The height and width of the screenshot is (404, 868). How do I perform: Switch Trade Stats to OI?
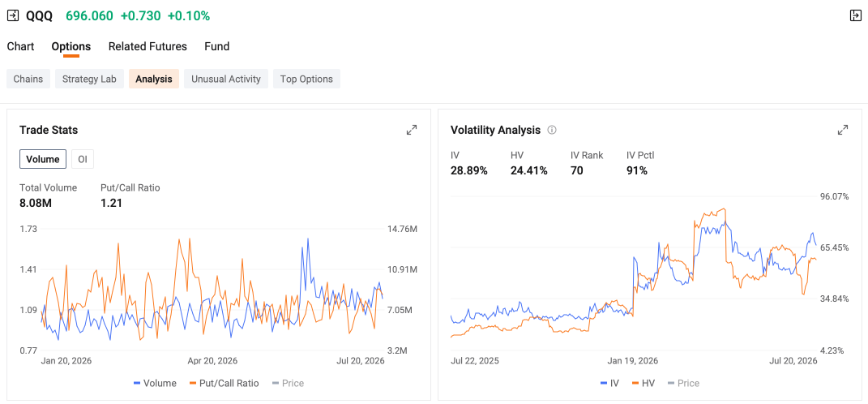point(83,159)
